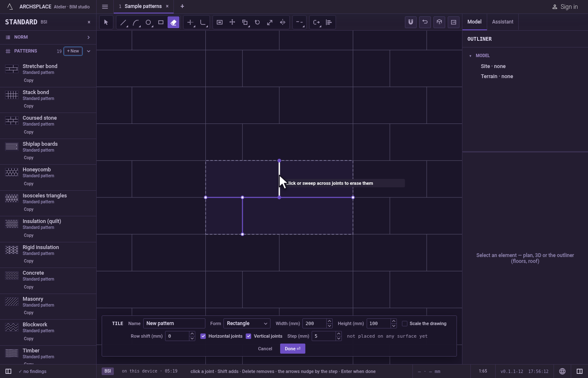Open the Copy/duplicate tool
The width and height of the screenshot is (588, 378).
pos(245,22)
